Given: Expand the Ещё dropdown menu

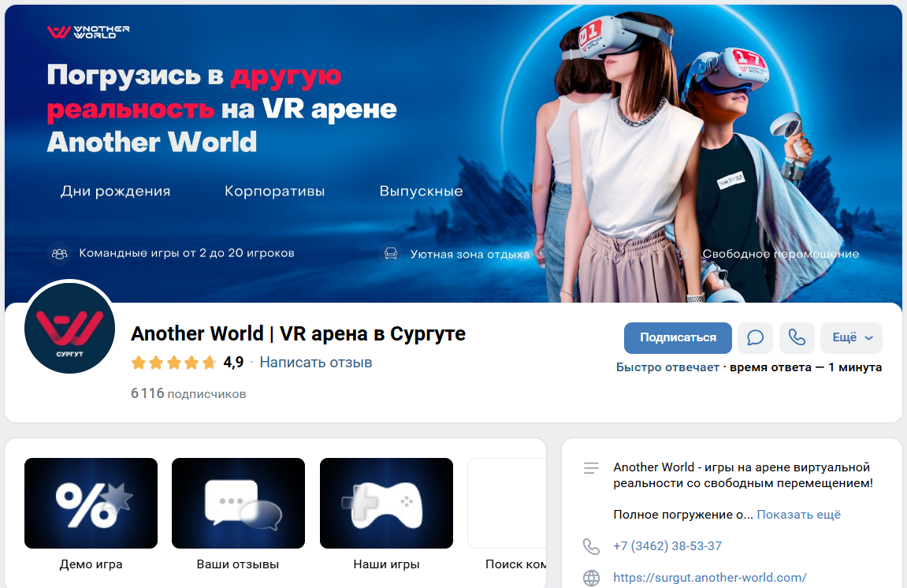Looking at the screenshot, I should tap(852, 337).
